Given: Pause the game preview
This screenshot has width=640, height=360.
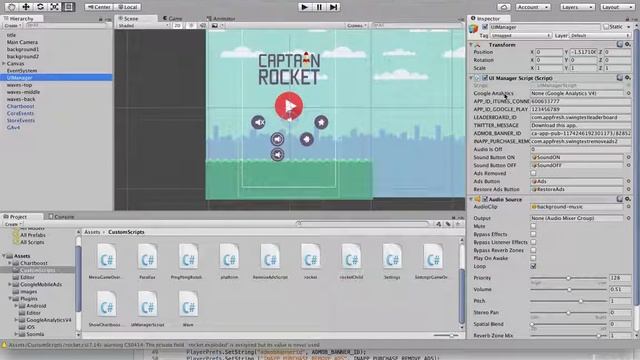Looking at the screenshot, I should 319,7.
